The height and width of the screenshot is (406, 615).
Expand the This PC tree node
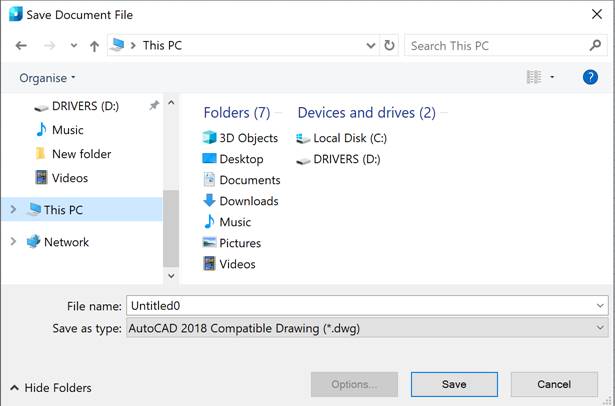tap(13, 210)
